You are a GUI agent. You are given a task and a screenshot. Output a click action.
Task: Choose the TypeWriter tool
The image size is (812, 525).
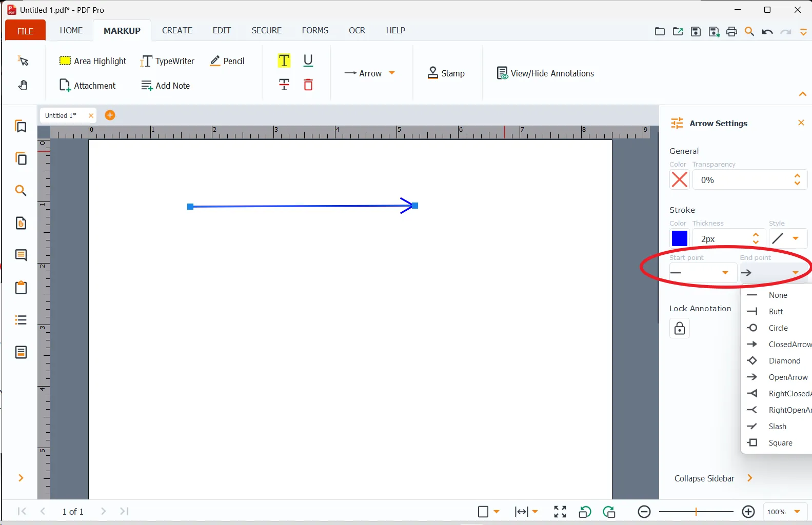coord(167,61)
